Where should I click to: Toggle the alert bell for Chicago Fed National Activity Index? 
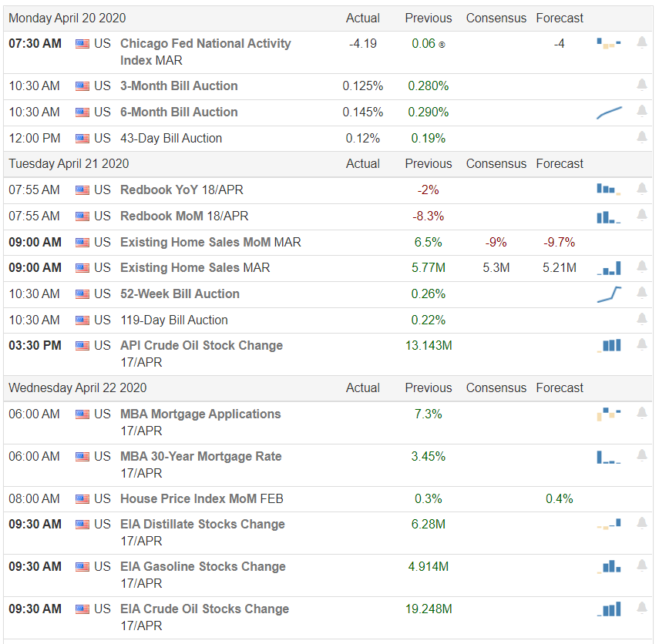(642, 42)
